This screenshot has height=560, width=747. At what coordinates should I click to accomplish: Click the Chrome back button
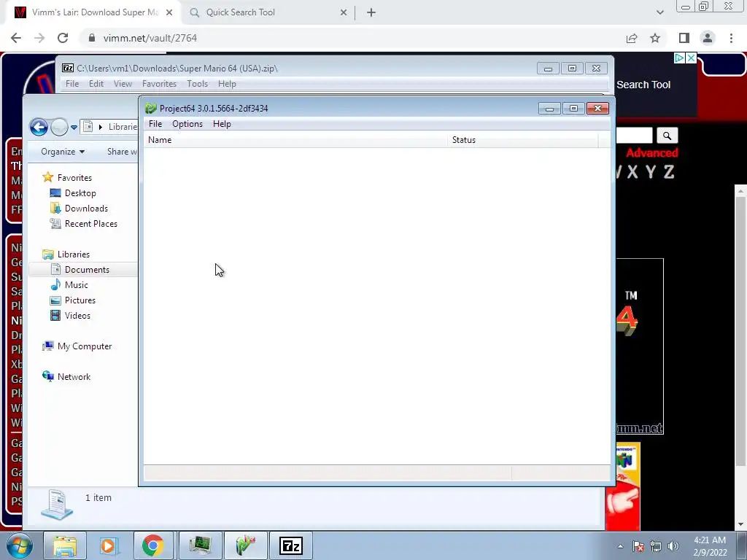(16, 38)
